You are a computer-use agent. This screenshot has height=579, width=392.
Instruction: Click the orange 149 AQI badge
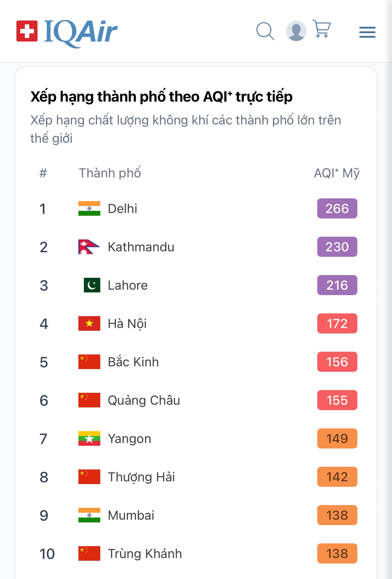tap(337, 438)
